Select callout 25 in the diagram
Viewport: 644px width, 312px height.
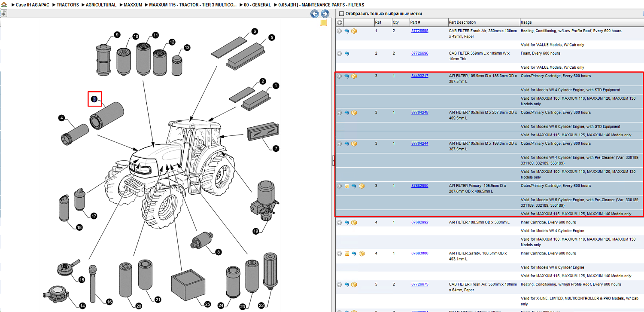point(207,304)
